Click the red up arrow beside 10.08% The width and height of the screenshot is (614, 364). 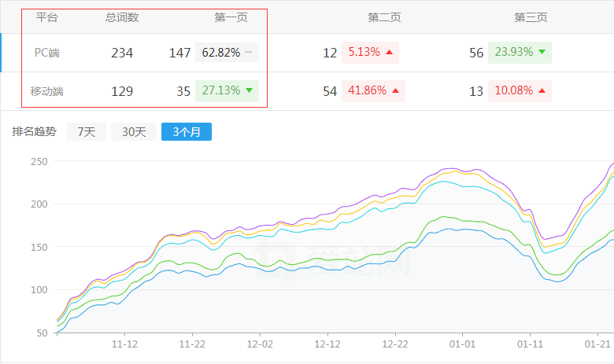pyautogui.click(x=542, y=91)
